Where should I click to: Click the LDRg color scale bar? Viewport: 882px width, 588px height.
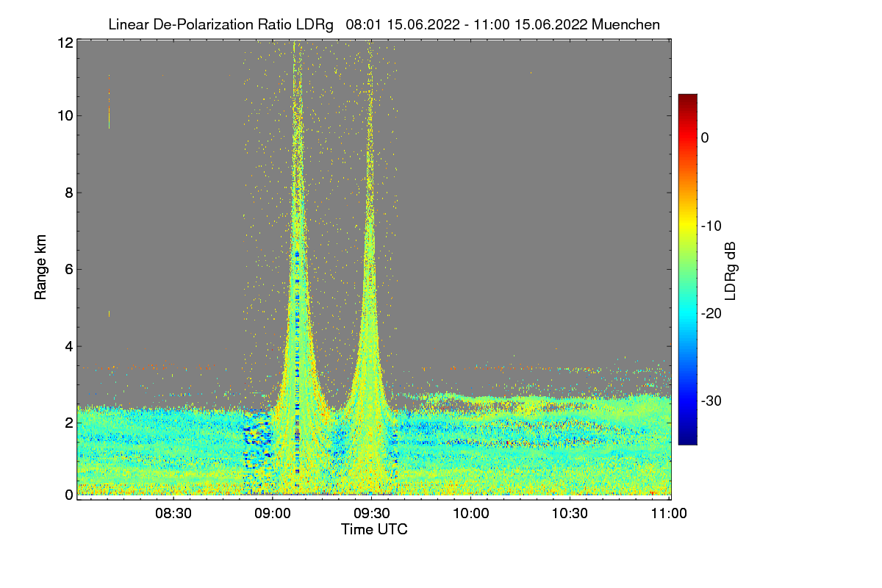coord(686,269)
